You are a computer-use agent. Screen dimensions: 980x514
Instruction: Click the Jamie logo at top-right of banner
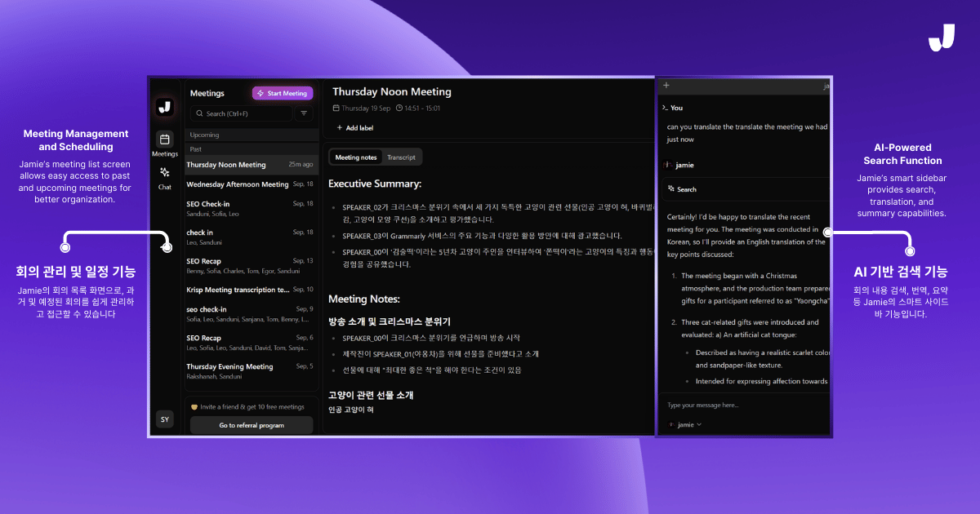pyautogui.click(x=942, y=38)
